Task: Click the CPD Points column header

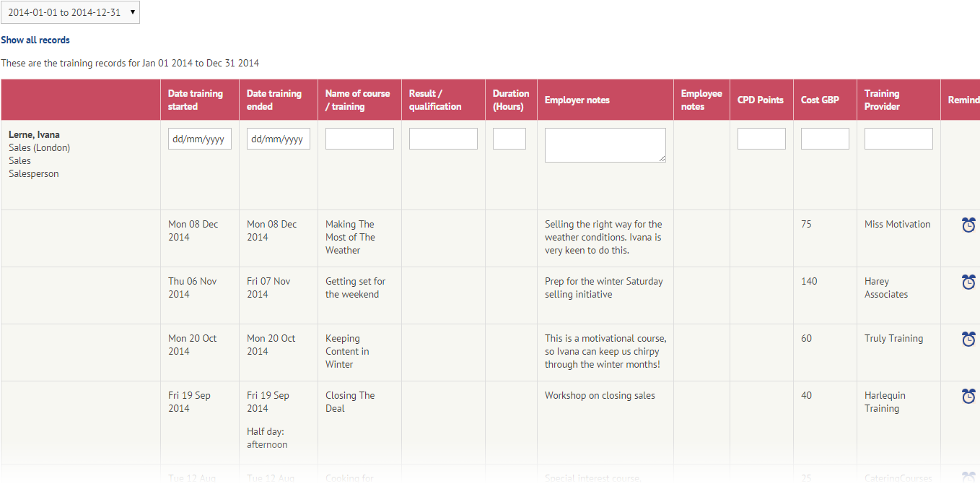Action: 761,100
